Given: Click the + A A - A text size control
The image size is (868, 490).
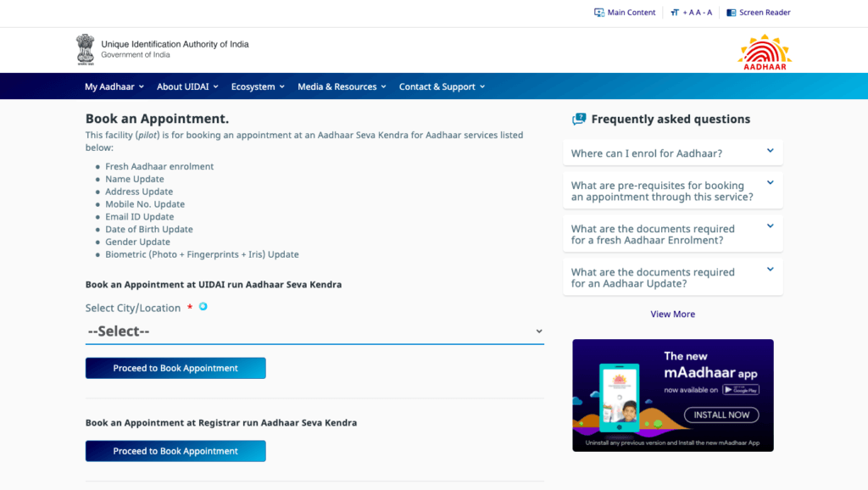Looking at the screenshot, I should click(x=698, y=12).
